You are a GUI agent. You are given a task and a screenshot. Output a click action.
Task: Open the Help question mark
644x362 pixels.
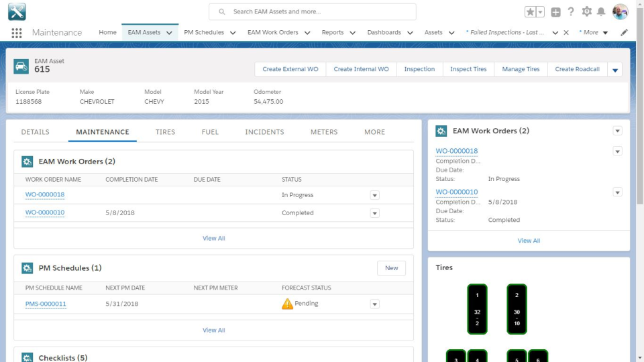[x=571, y=11]
